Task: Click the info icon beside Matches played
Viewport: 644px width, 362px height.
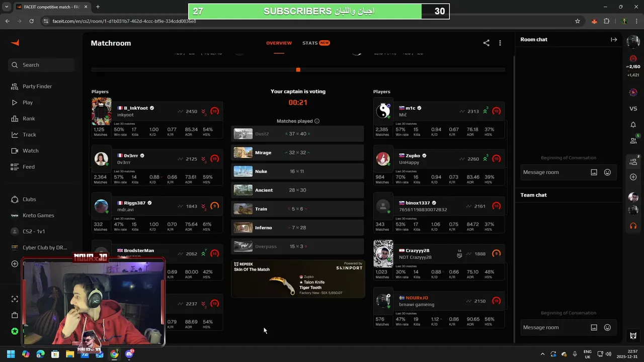Action: point(316,121)
